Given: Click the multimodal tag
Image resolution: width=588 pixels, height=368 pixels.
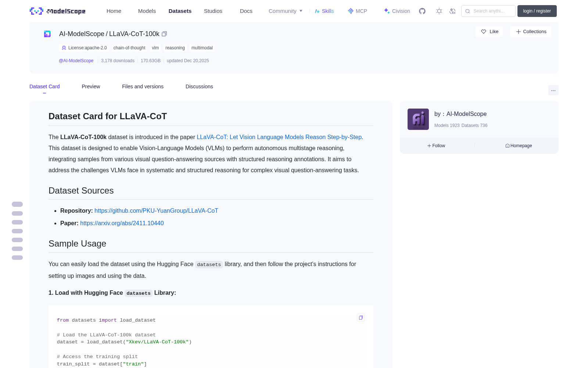Looking at the screenshot, I should coord(202,48).
